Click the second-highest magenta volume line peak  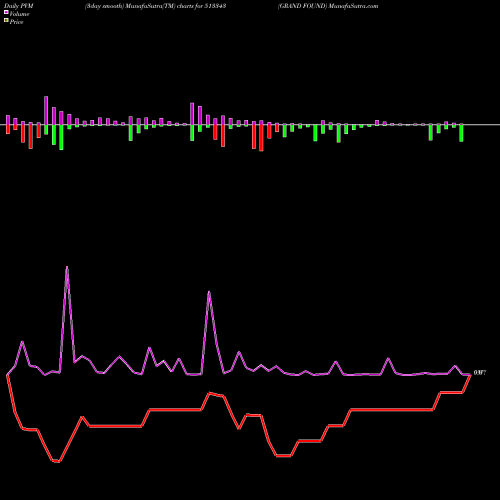pos(209,292)
